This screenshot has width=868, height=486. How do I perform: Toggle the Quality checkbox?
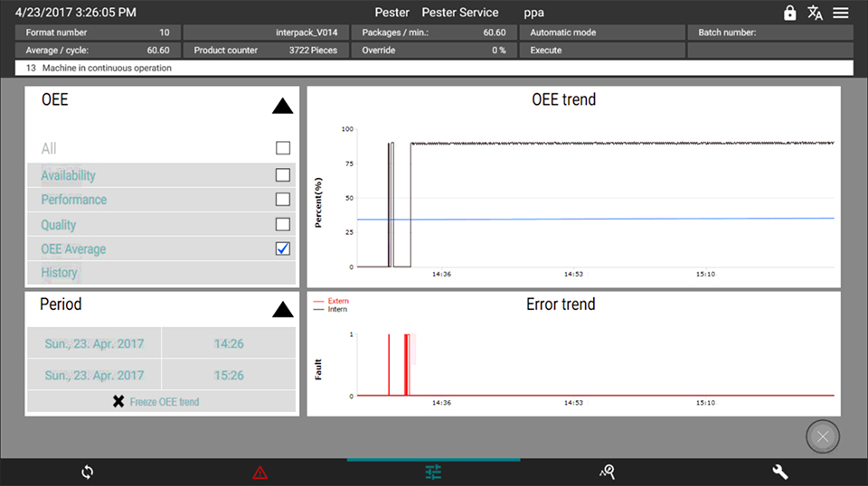pyautogui.click(x=283, y=224)
